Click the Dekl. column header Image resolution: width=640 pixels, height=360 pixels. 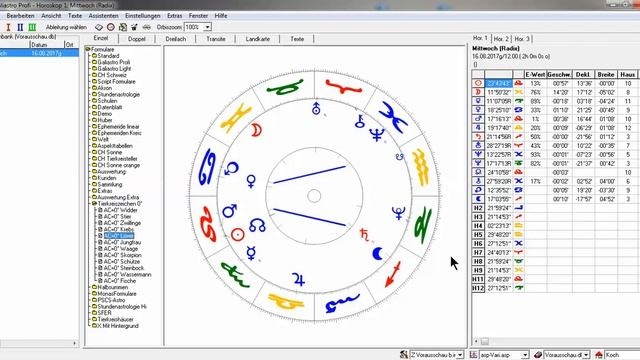pyautogui.click(x=583, y=75)
